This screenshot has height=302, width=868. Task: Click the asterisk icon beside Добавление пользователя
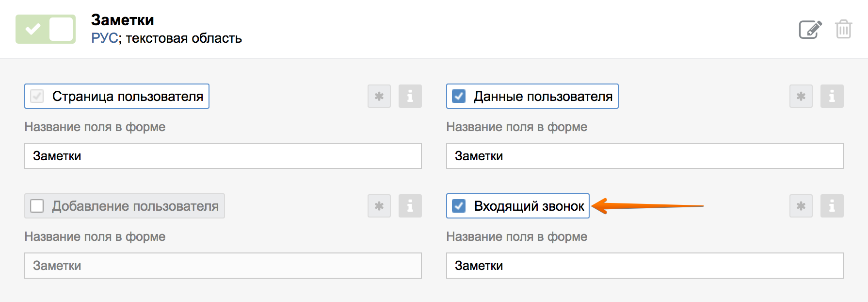click(x=379, y=206)
